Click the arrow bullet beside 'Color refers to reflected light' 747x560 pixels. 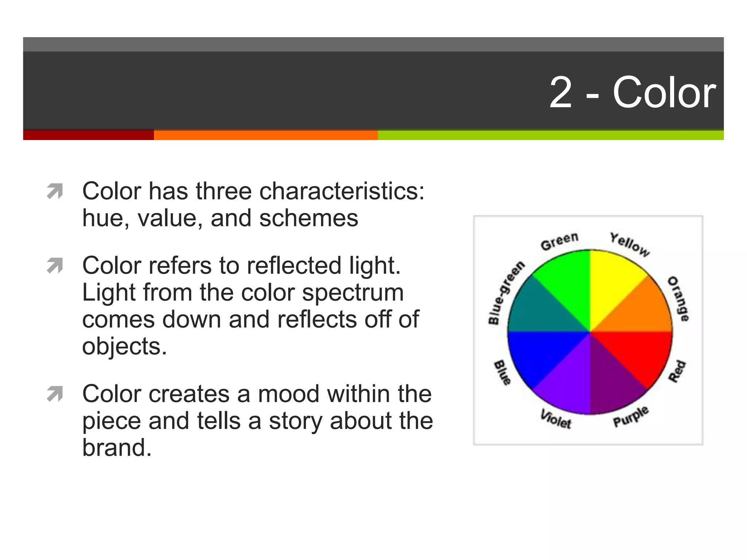point(55,266)
